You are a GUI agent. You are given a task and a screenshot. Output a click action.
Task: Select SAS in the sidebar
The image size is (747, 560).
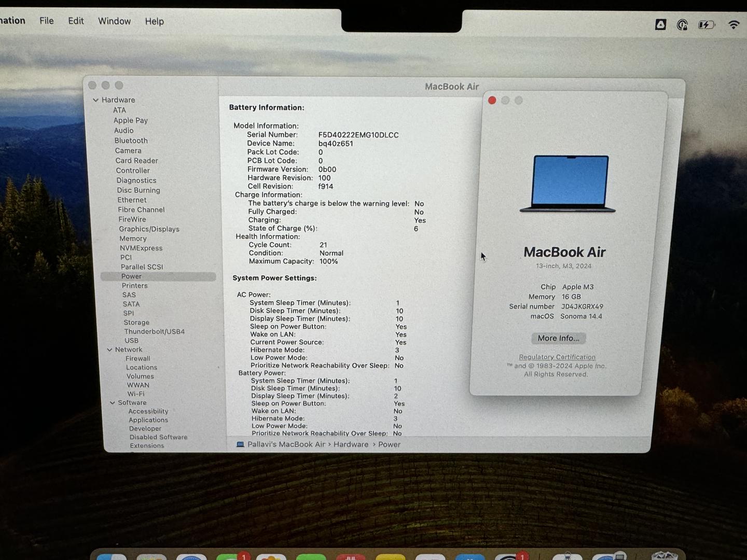click(x=129, y=295)
